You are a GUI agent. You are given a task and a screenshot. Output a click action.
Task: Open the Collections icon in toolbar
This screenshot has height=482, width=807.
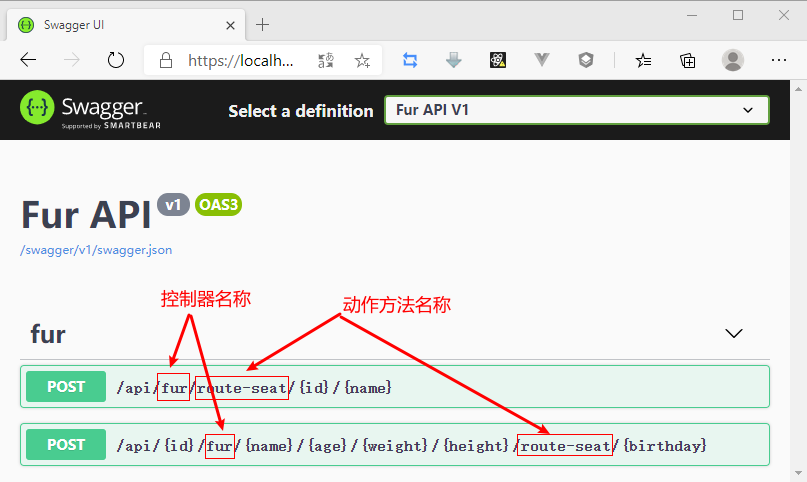coord(688,60)
